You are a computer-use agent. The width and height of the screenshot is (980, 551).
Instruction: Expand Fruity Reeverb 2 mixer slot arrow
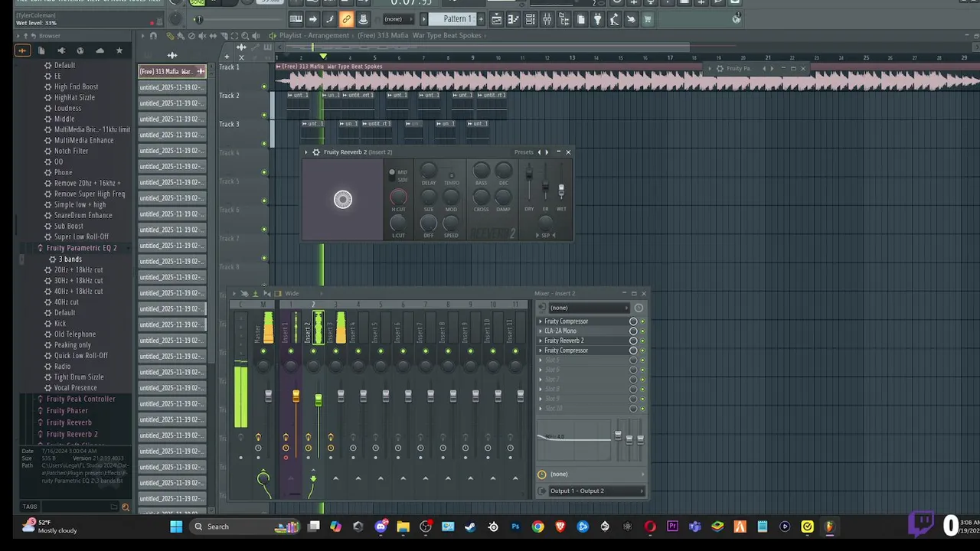coord(540,341)
